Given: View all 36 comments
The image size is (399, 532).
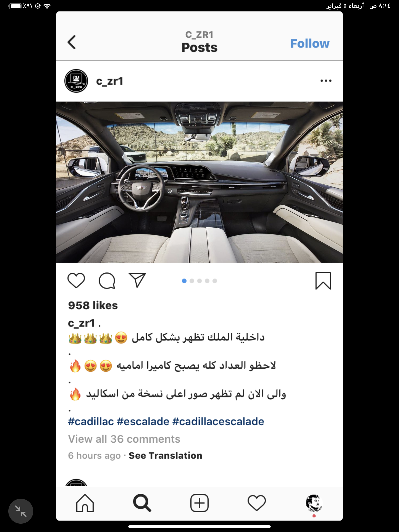Looking at the screenshot, I should [124, 439].
